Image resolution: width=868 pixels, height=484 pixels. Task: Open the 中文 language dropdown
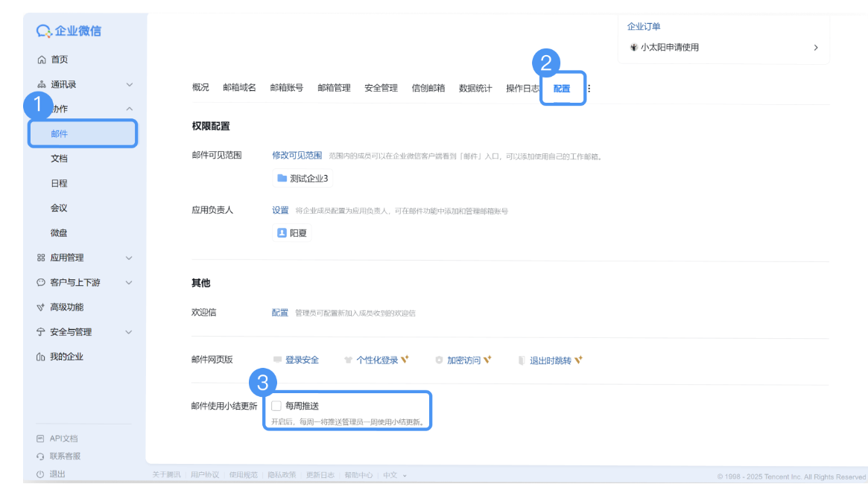coord(395,475)
